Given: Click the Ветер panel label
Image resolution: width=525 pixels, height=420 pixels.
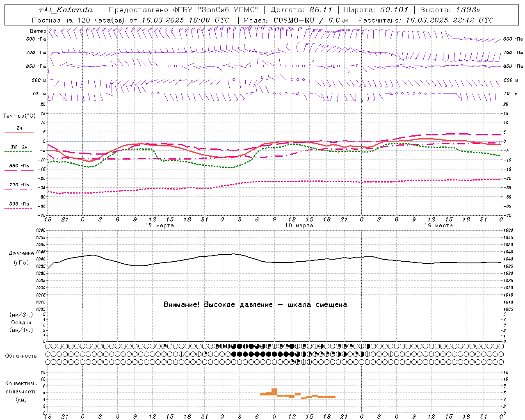Looking at the screenshot, I should point(38,31).
